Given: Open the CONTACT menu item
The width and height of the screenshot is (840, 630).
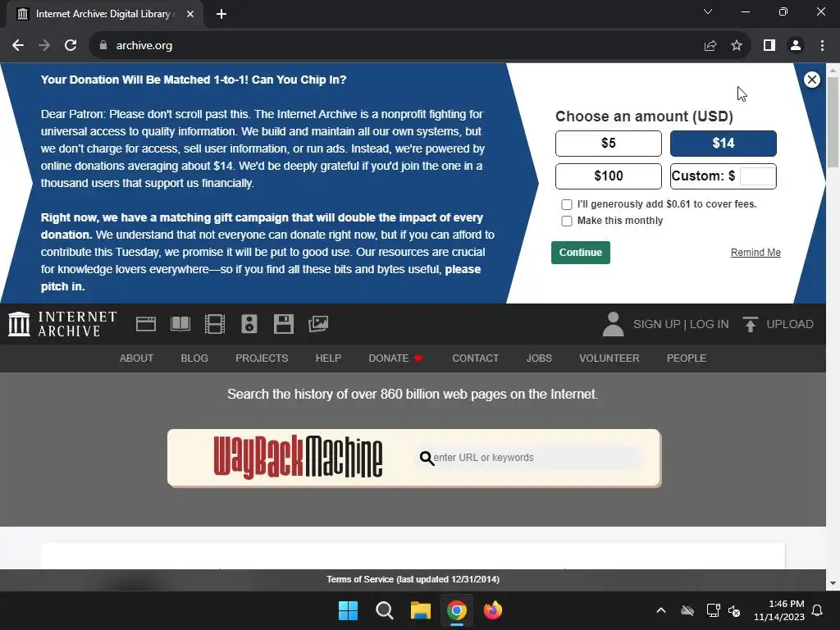Looking at the screenshot, I should click(475, 358).
